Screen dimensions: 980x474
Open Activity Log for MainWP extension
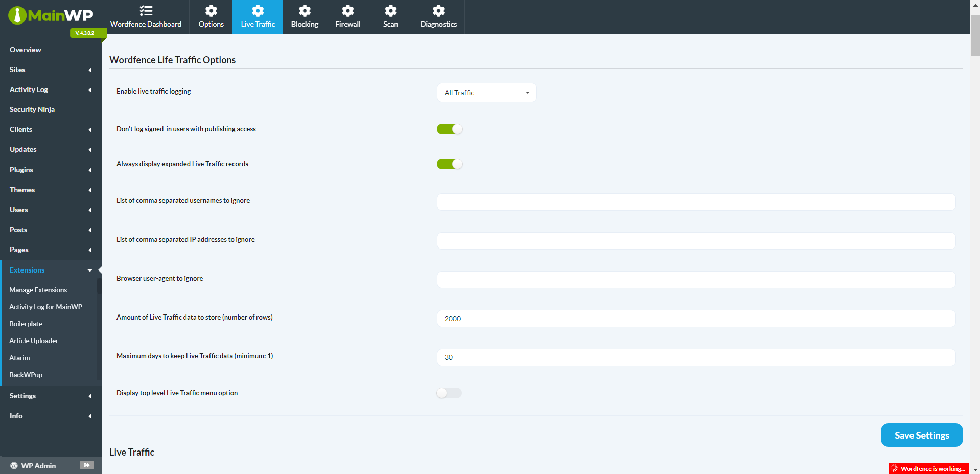point(45,307)
